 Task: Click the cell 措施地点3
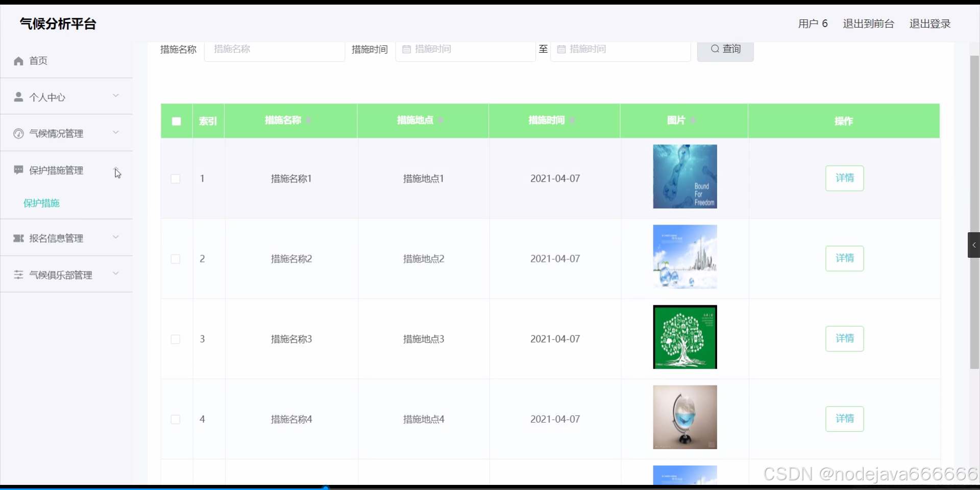click(424, 339)
